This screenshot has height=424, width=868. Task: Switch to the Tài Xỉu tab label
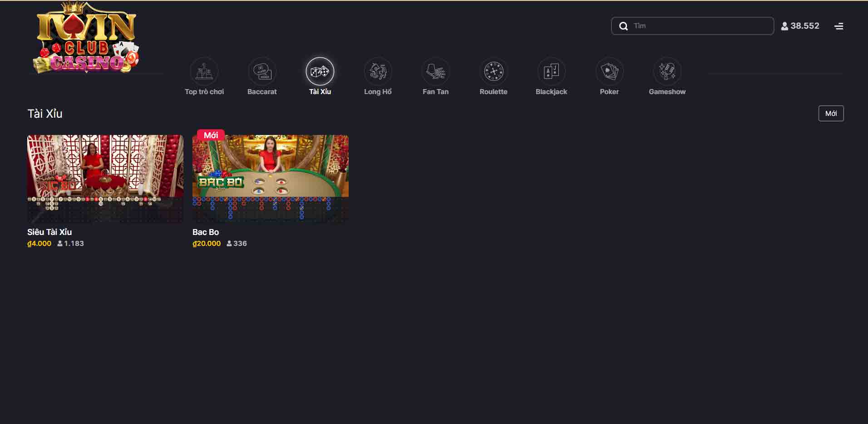(x=320, y=91)
